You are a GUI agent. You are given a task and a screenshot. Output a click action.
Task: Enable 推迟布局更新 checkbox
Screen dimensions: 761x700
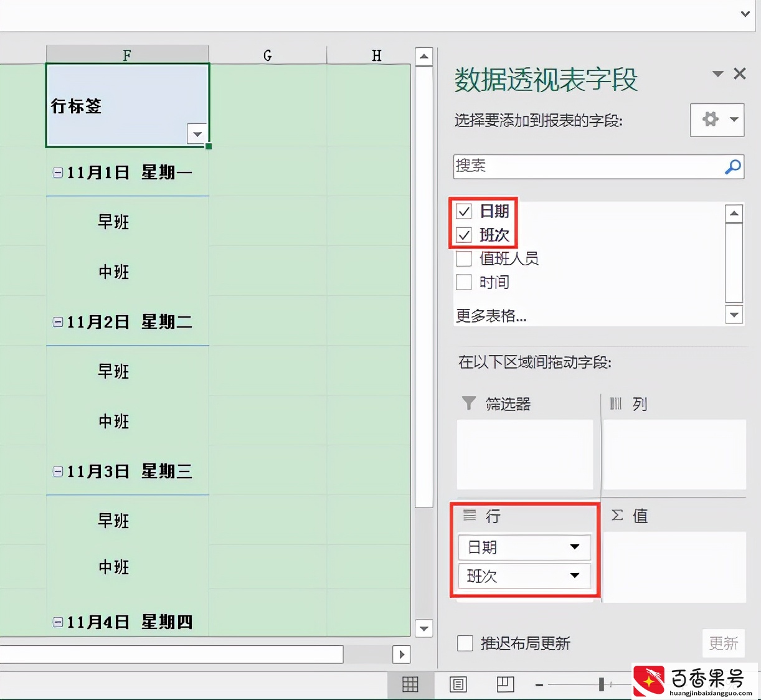pos(465,643)
